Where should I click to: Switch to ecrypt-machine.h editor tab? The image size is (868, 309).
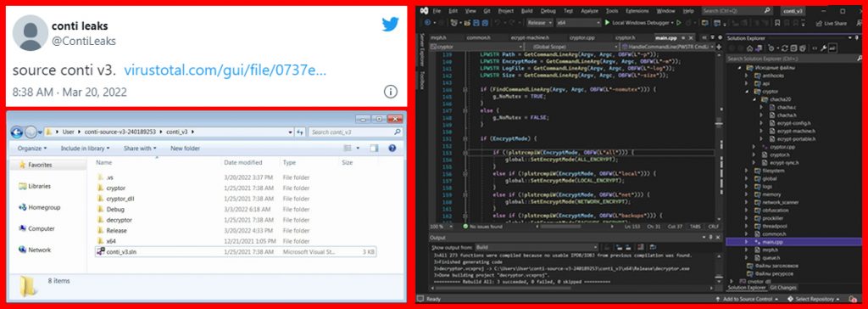tap(529, 37)
